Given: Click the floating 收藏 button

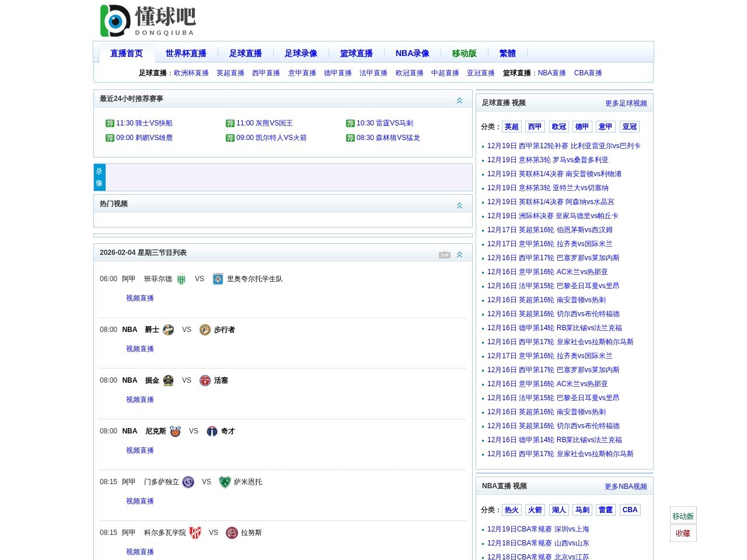Looking at the screenshot, I should point(683,533).
